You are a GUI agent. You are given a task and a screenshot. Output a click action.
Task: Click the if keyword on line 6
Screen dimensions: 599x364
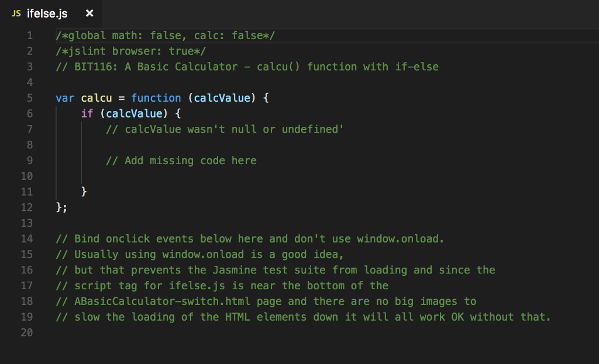pyautogui.click(x=86, y=113)
